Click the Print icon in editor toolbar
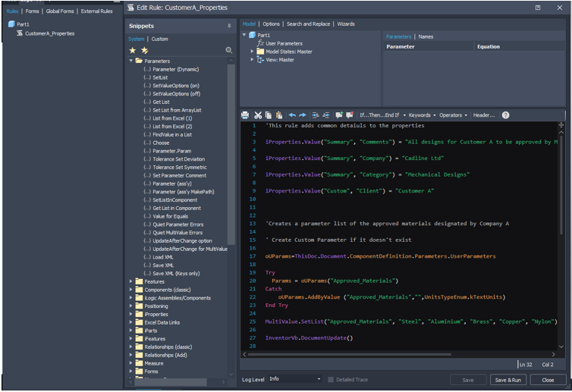 (x=245, y=115)
